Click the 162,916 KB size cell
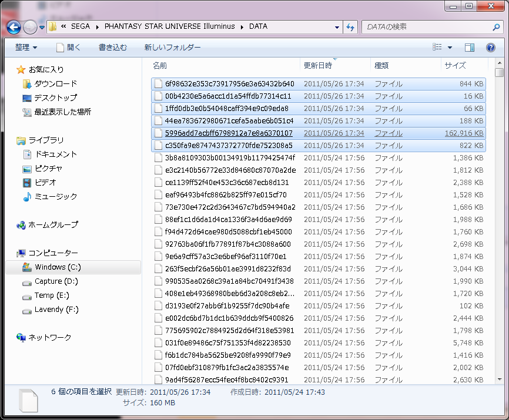The image size is (509, 420). point(464,133)
